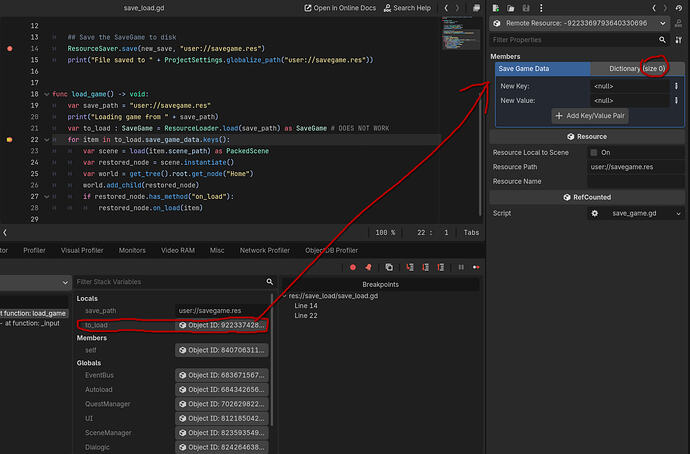Click the new resource icon in Inspector
690x454 pixels.
pyautogui.click(x=497, y=7)
